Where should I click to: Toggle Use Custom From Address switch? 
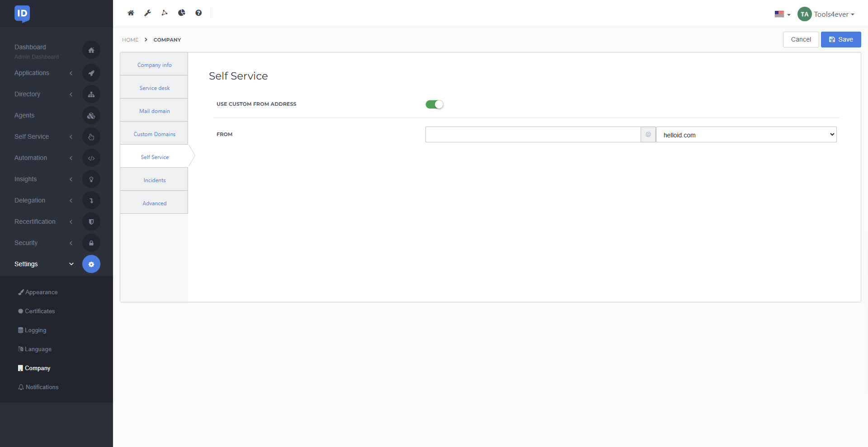click(434, 104)
